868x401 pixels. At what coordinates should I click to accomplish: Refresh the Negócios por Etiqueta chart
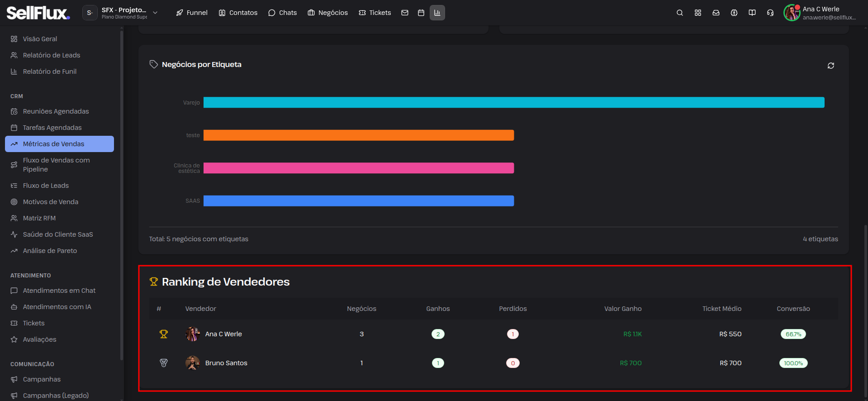pyautogui.click(x=831, y=66)
